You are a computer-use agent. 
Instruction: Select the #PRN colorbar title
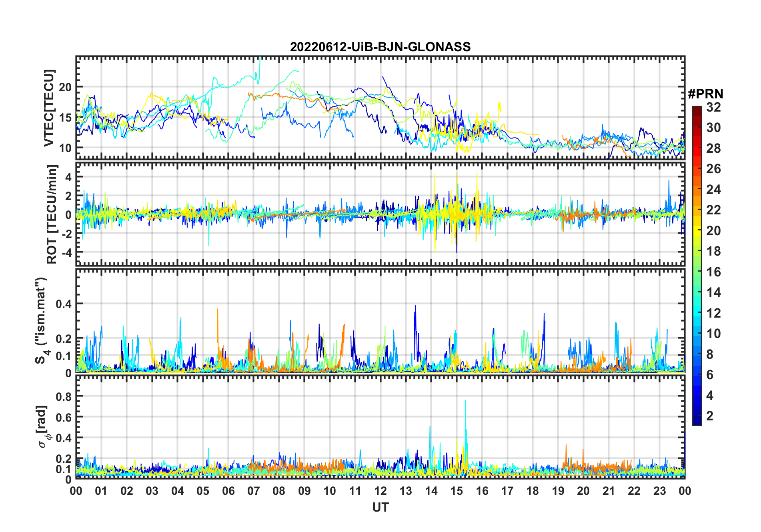point(705,94)
